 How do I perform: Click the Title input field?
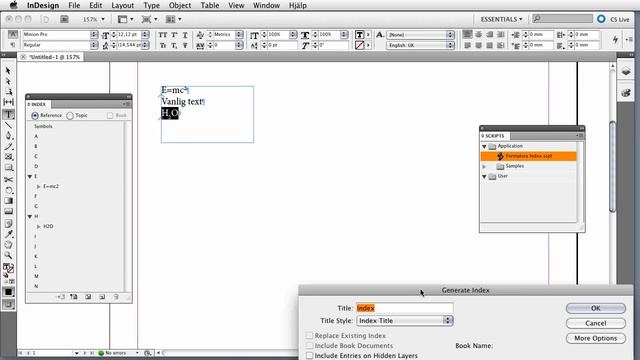404,308
